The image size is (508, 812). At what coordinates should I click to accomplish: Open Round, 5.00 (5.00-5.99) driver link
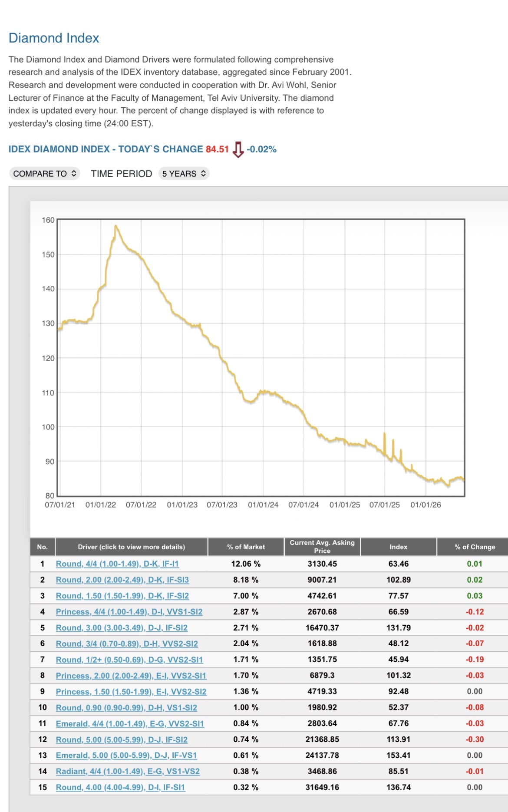pos(122,740)
